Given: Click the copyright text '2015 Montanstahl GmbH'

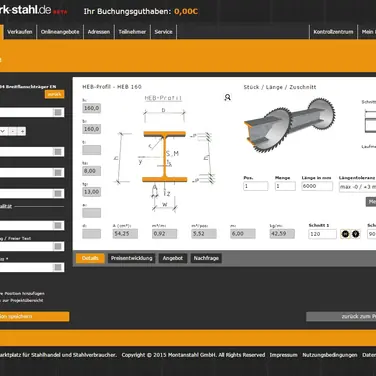Looking at the screenshot, I should pos(186,355).
